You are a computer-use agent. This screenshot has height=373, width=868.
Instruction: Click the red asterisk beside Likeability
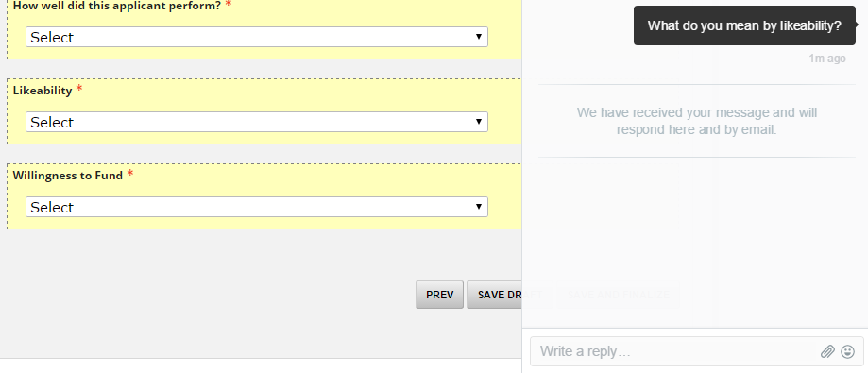[x=79, y=89]
